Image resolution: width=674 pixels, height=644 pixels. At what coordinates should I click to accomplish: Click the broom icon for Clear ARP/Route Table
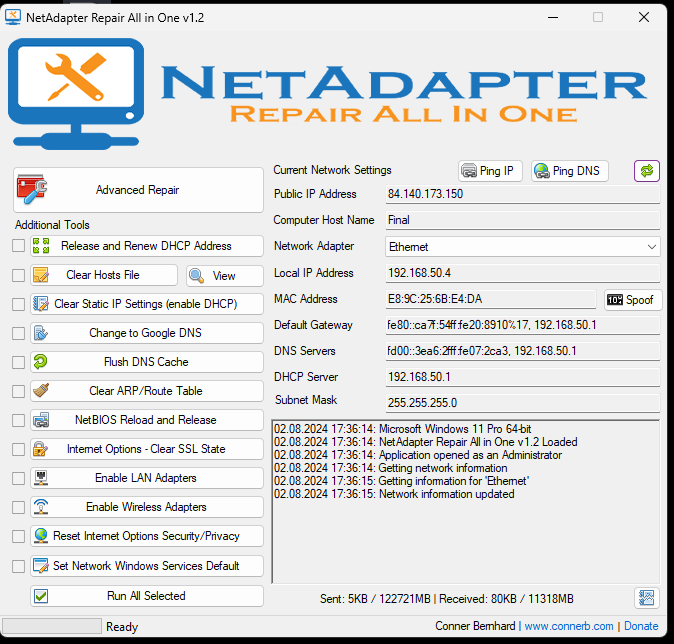point(41,391)
